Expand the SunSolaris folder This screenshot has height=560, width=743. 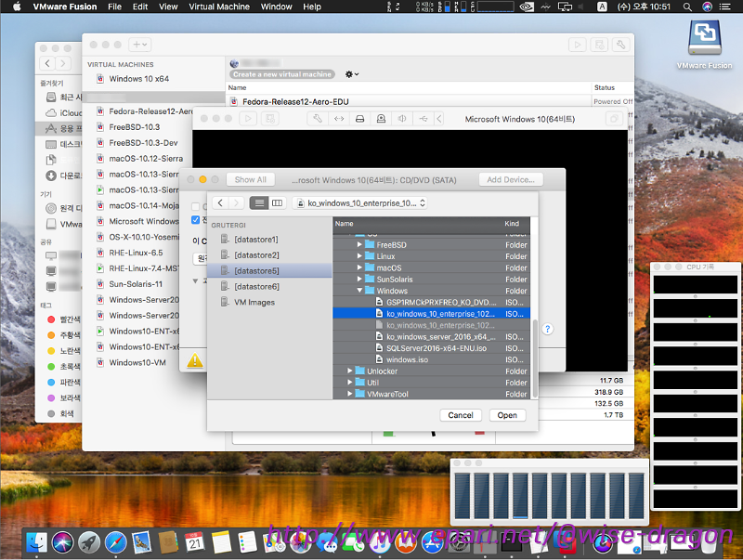pyautogui.click(x=359, y=279)
